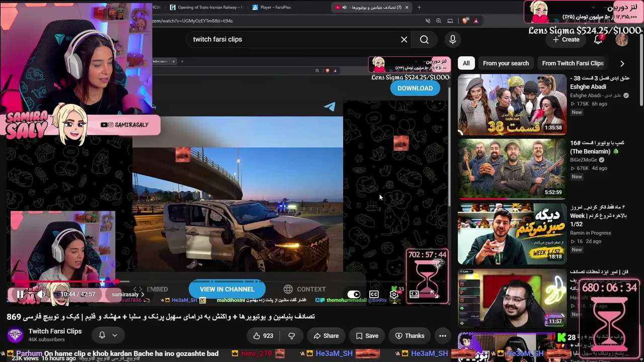Open the Twitch Farsi Clips channel name
This screenshot has height=362, width=644.
point(55,331)
